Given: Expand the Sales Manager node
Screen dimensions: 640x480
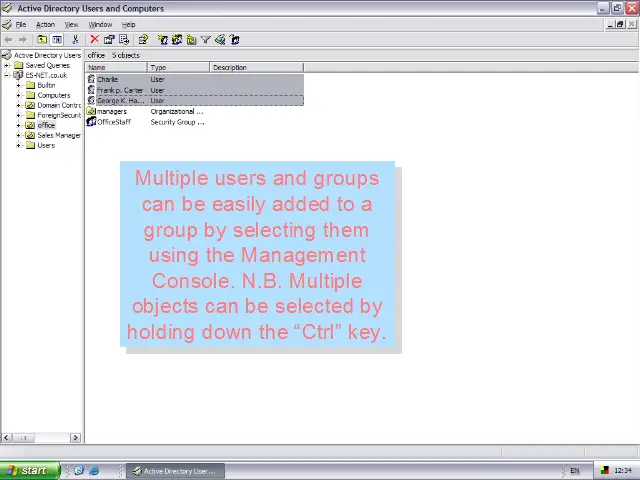Looking at the screenshot, I should click(x=18, y=135).
